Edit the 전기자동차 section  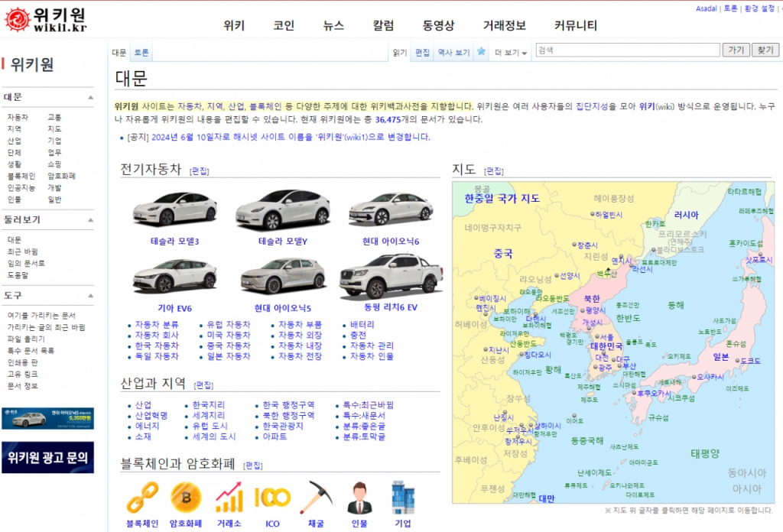(x=200, y=171)
